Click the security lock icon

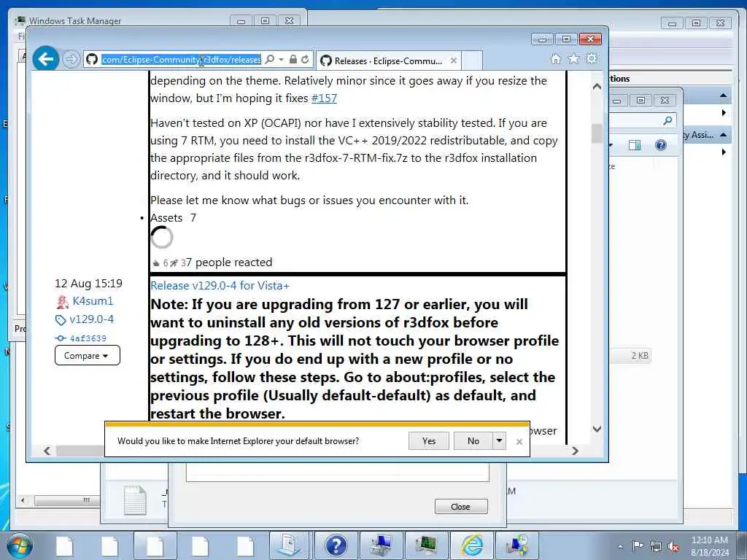point(293,60)
